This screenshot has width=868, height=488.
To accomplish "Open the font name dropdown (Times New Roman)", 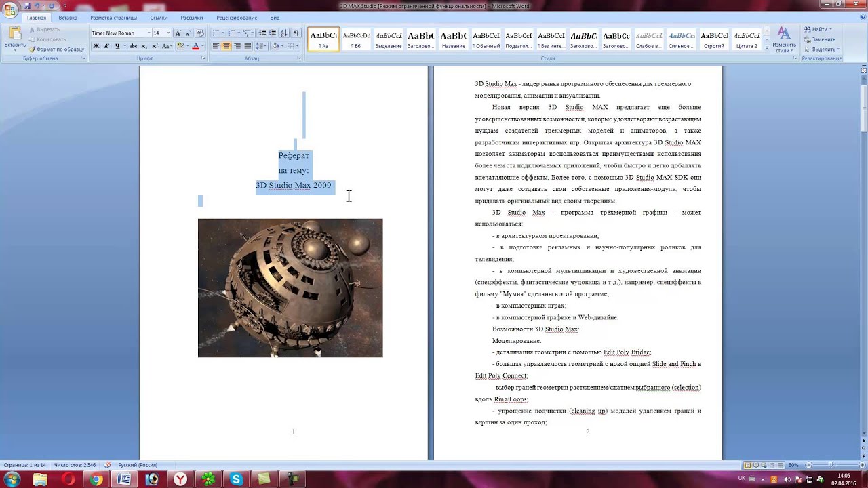I will tap(149, 33).
